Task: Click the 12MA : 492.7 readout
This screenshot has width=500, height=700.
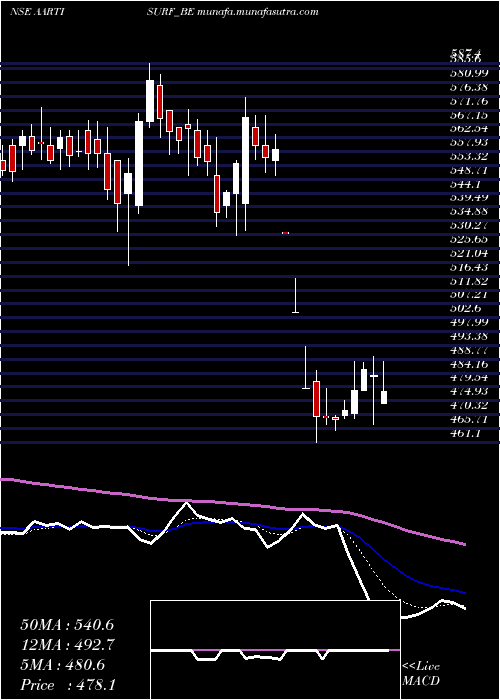Action: tap(68, 645)
